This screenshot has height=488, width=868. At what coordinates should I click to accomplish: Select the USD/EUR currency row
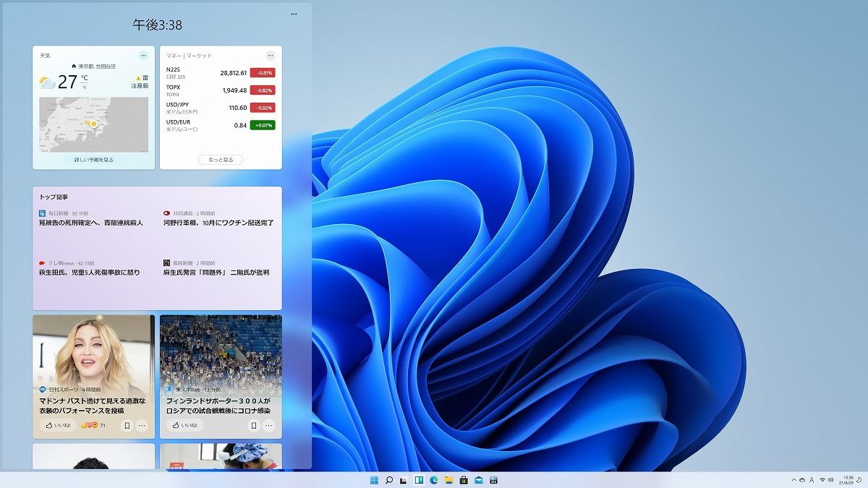pyautogui.click(x=221, y=125)
